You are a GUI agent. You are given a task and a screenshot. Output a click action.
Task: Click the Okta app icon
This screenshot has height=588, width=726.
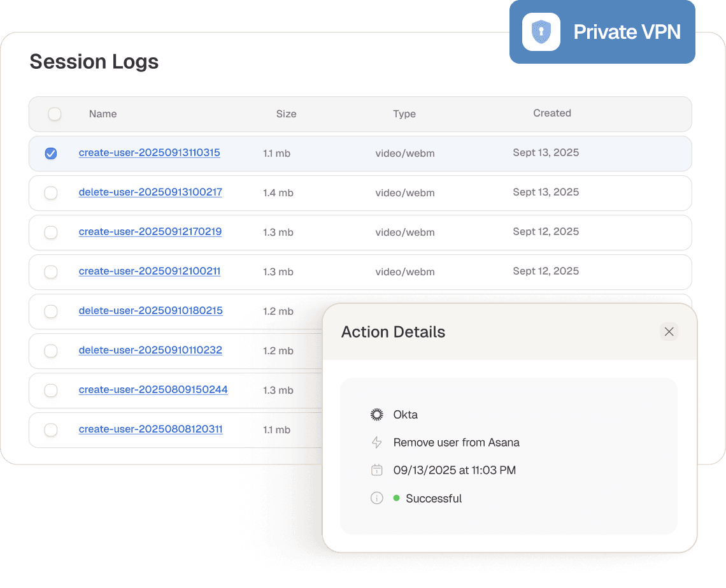(x=376, y=414)
